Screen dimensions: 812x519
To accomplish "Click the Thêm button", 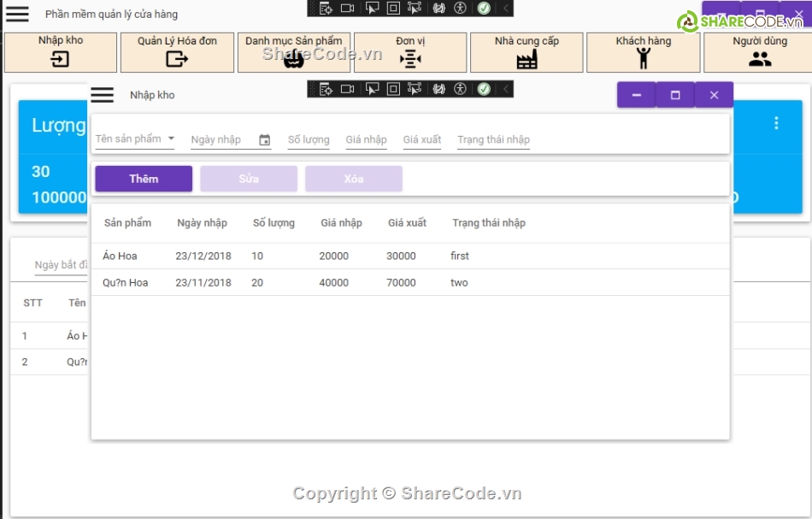I will pos(144,179).
